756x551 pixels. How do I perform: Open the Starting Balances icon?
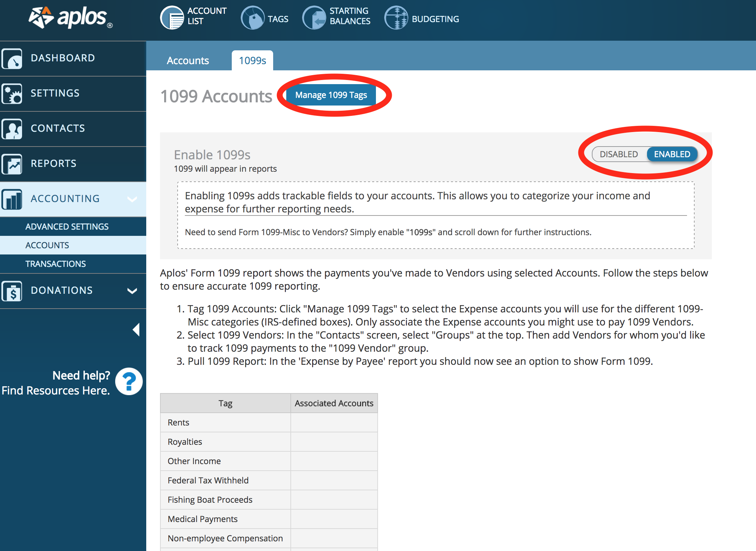click(x=314, y=18)
